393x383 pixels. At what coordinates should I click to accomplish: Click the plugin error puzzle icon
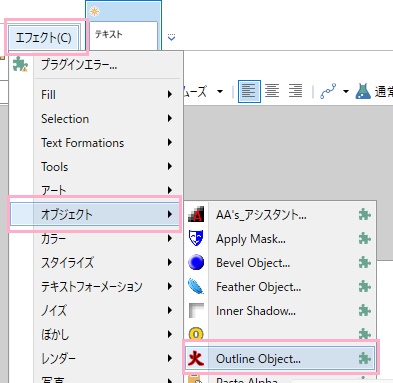pos(20,64)
